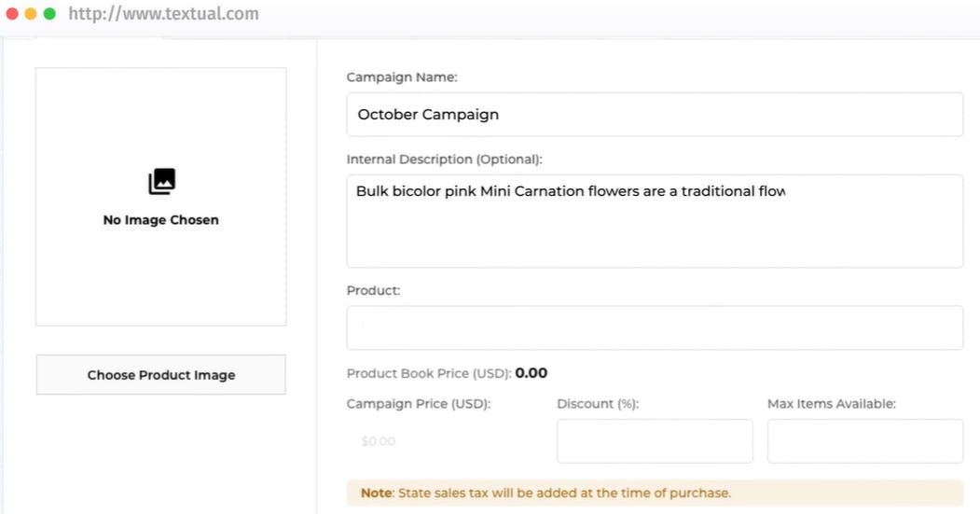
Task: Maximize window using green dot button
Action: tap(49, 14)
